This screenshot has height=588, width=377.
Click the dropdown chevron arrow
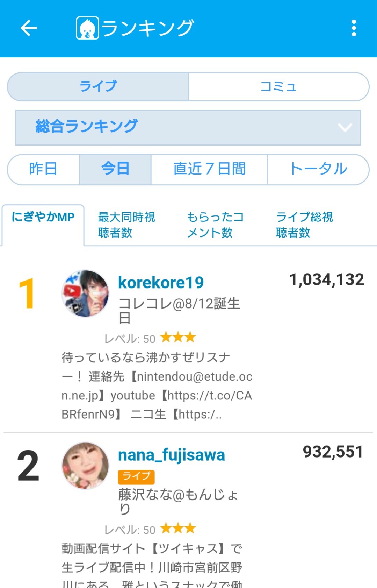345,128
